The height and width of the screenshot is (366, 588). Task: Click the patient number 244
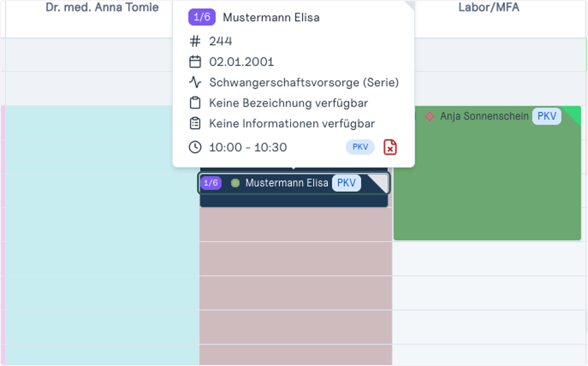point(220,41)
